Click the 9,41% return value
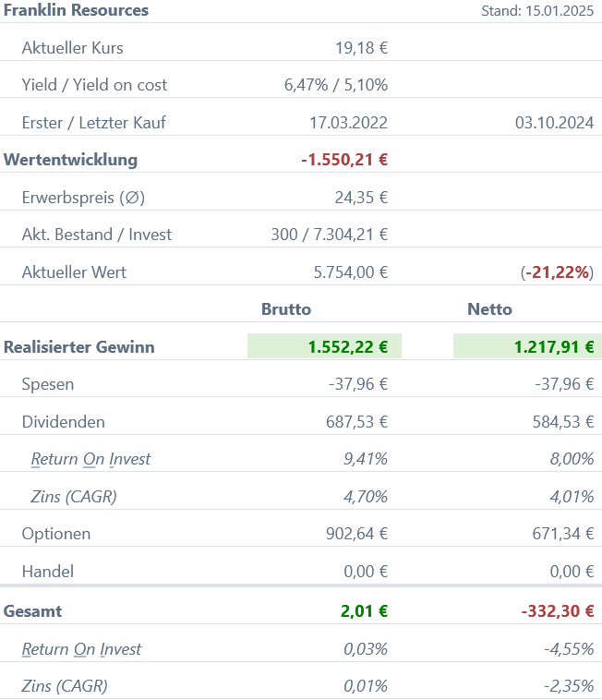Screen dimensions: 602x700 (x=366, y=459)
